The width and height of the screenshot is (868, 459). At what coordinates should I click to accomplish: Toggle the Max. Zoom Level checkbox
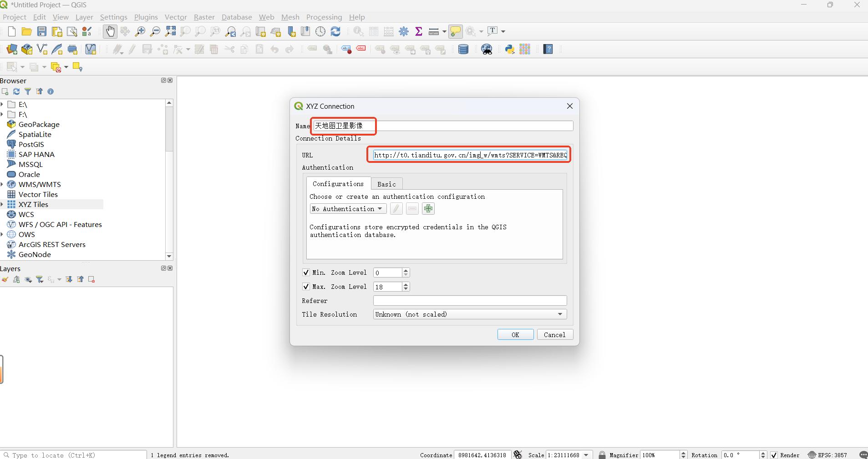(306, 287)
